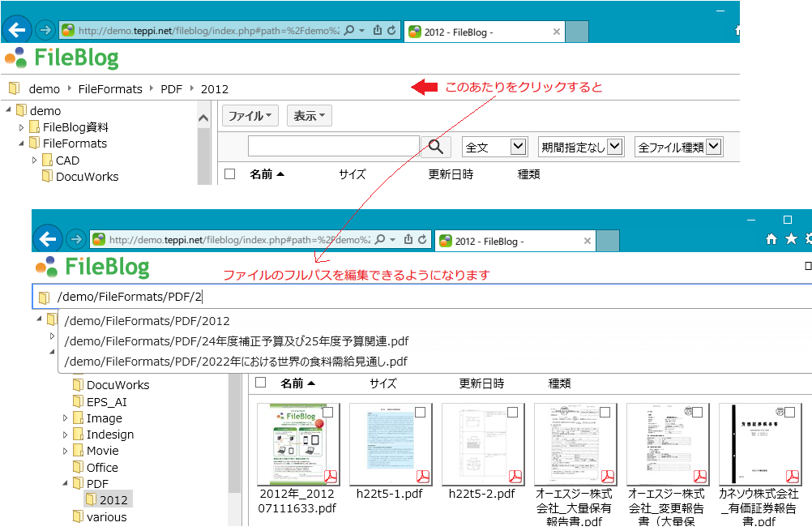
Task: Toggle select-all checkbox in top window header
Action: pyautogui.click(x=230, y=174)
